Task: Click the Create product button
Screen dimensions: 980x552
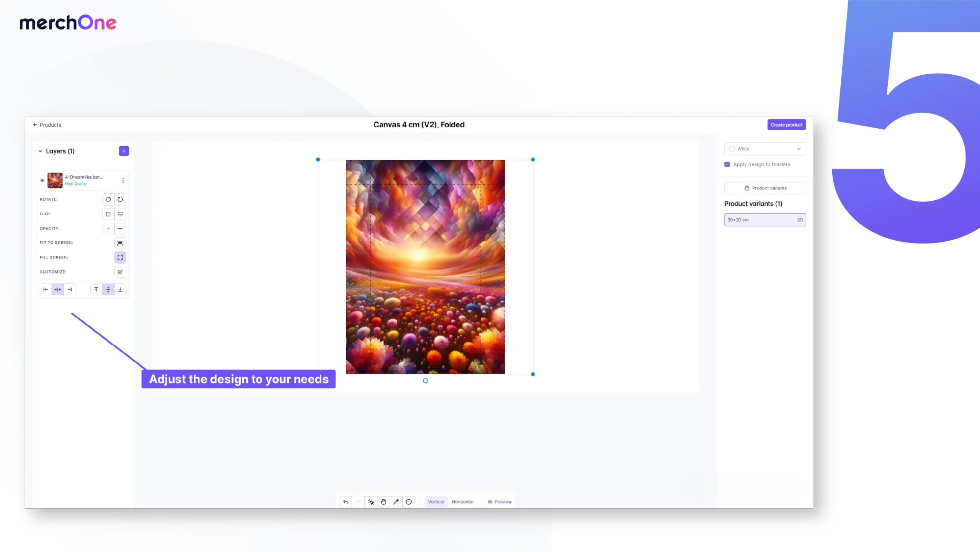Action: 786,125
